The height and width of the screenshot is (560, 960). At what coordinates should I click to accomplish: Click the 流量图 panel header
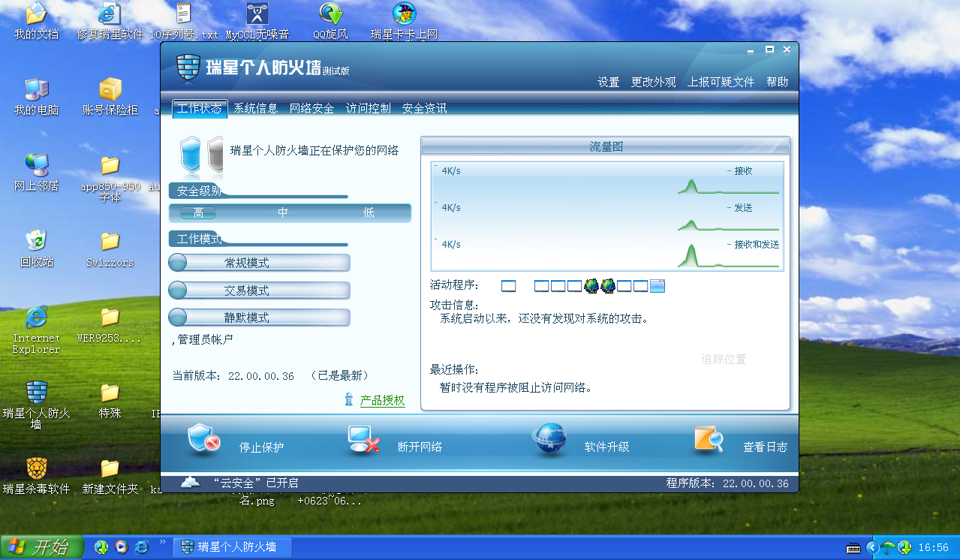click(x=606, y=146)
